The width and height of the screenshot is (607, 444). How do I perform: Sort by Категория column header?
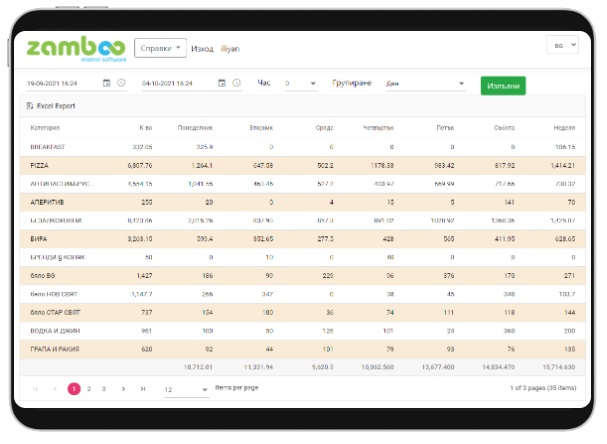click(45, 128)
